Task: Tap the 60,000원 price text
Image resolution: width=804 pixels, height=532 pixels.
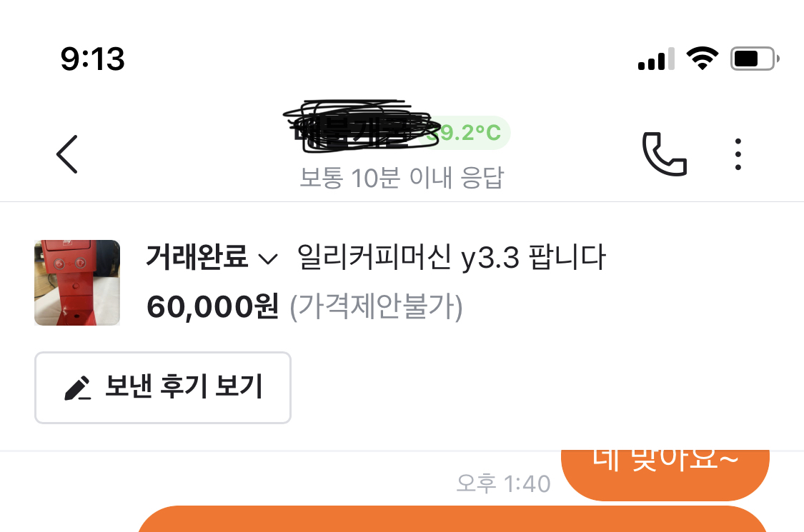Action: pos(213,306)
